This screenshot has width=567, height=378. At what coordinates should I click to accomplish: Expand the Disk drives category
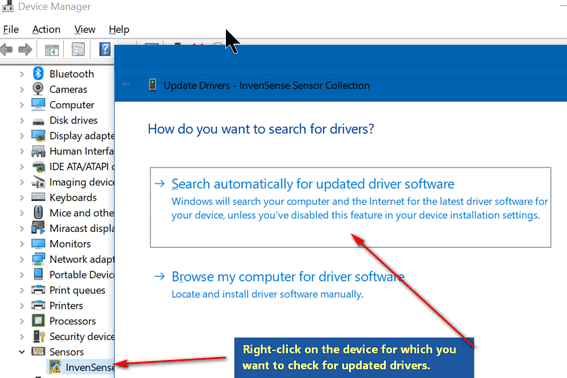22,120
